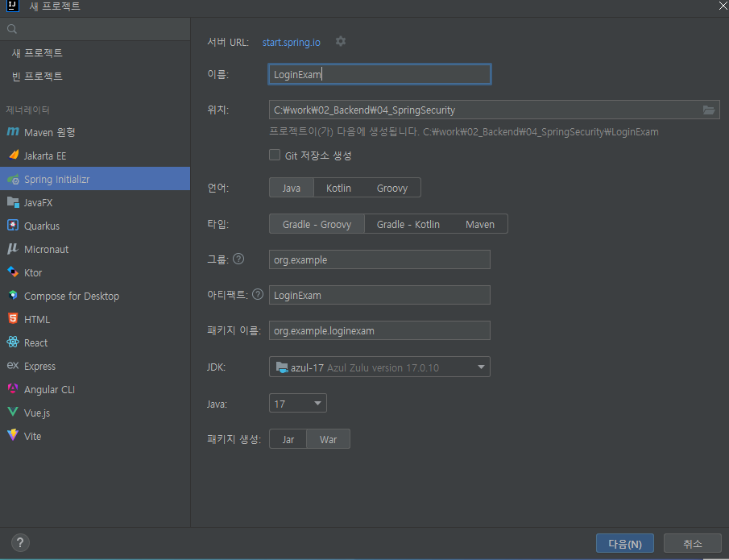The height and width of the screenshot is (560, 729).
Task: Select War packaging
Action: tap(328, 439)
